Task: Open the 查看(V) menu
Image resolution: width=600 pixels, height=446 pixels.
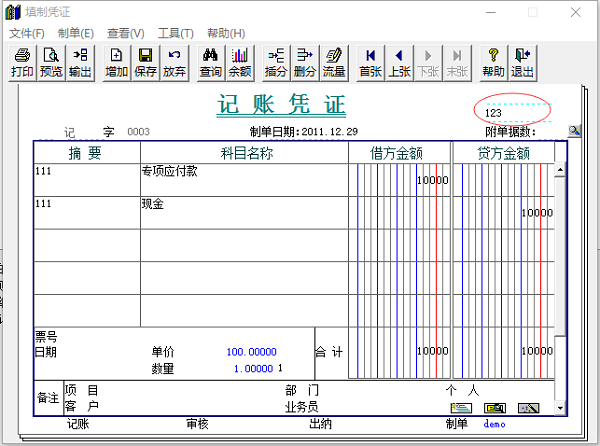Action: coord(126,34)
